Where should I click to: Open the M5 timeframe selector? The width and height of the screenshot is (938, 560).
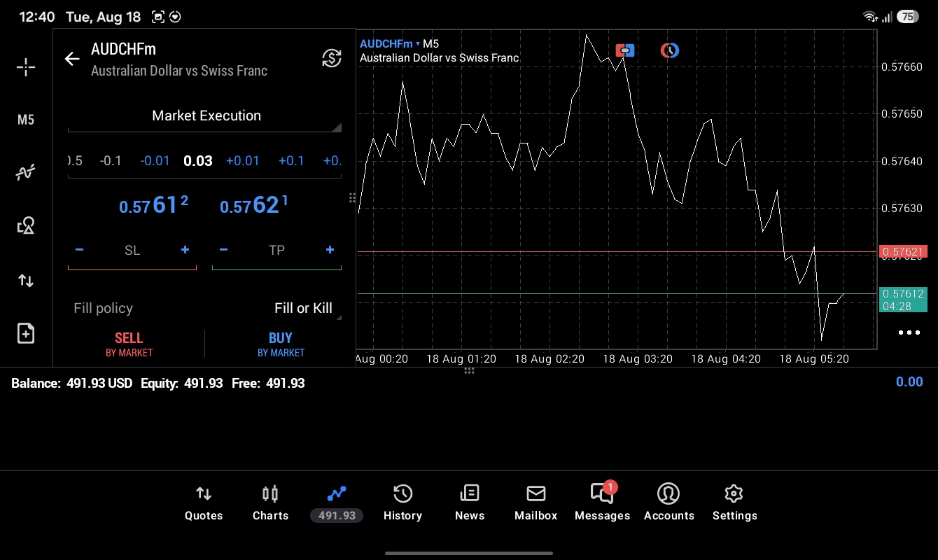tap(26, 120)
